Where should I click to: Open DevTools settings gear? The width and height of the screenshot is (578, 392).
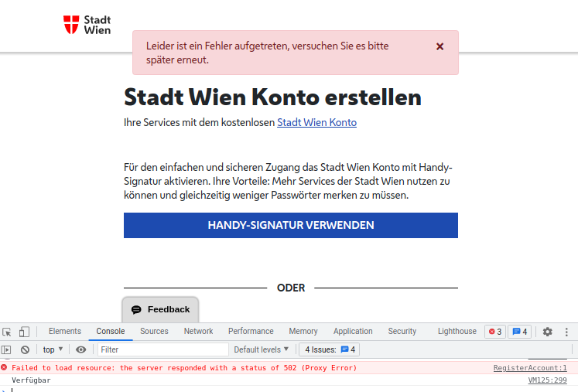(547, 332)
